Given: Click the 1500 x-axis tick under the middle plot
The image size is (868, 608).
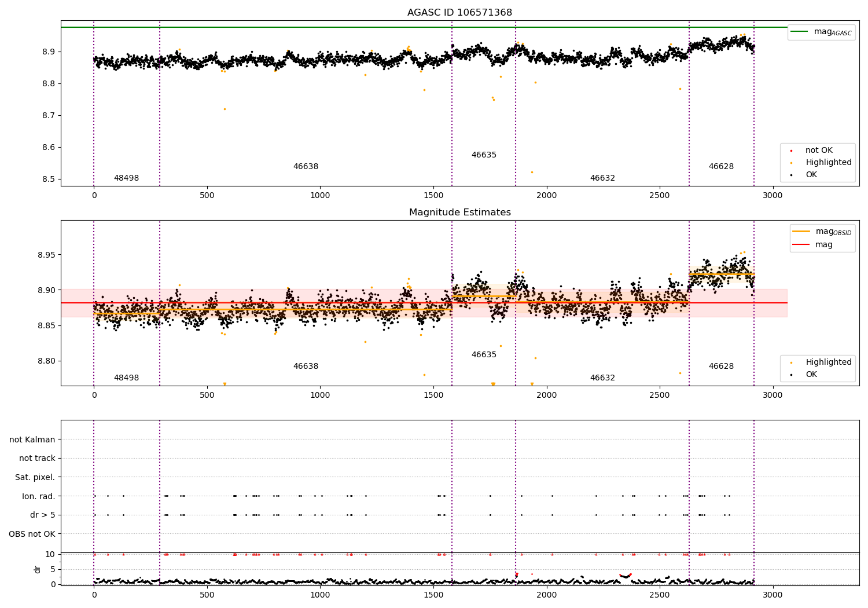Looking at the screenshot, I should tap(433, 395).
